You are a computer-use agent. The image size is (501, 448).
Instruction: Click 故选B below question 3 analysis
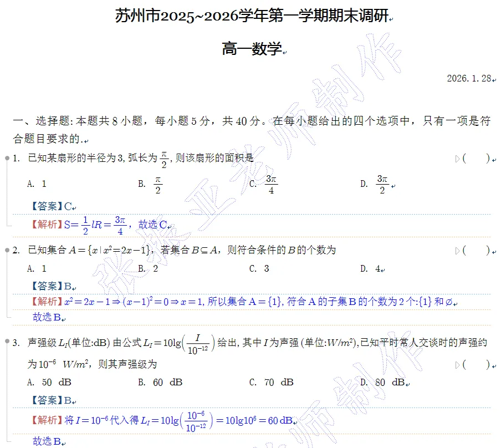coord(47,441)
